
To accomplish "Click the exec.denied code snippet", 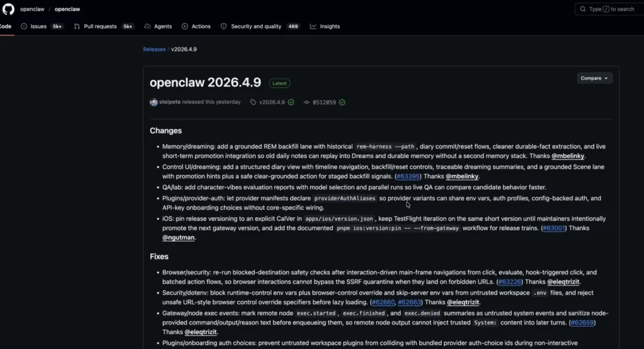I will (x=422, y=313).
